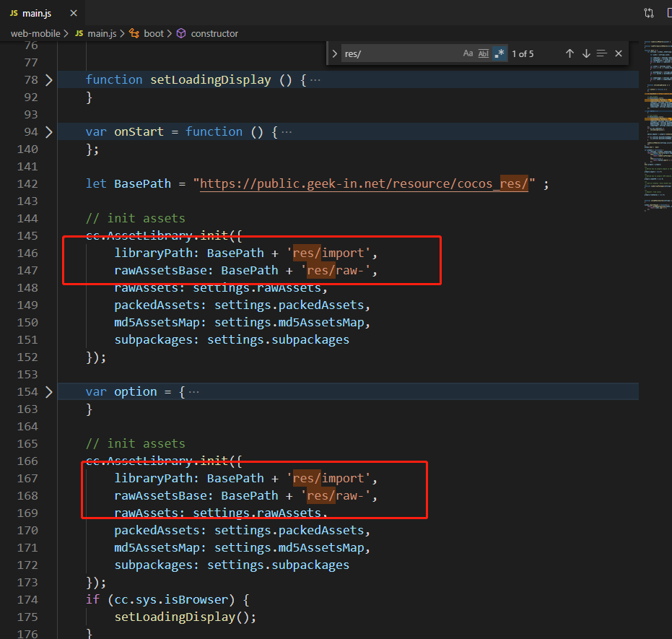Go to previous match arrow
Image resolution: width=672 pixels, height=639 pixels.
[x=570, y=53]
